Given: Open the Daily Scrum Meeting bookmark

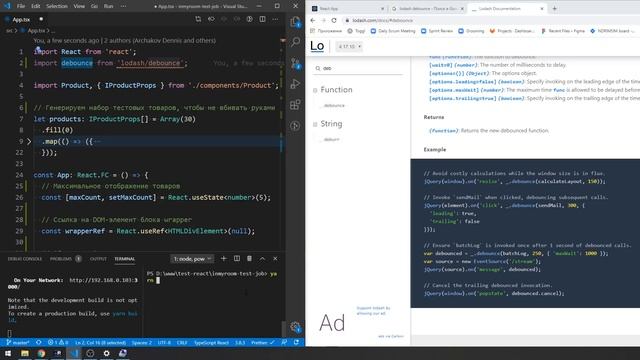Looking at the screenshot, I should click(x=393, y=31).
